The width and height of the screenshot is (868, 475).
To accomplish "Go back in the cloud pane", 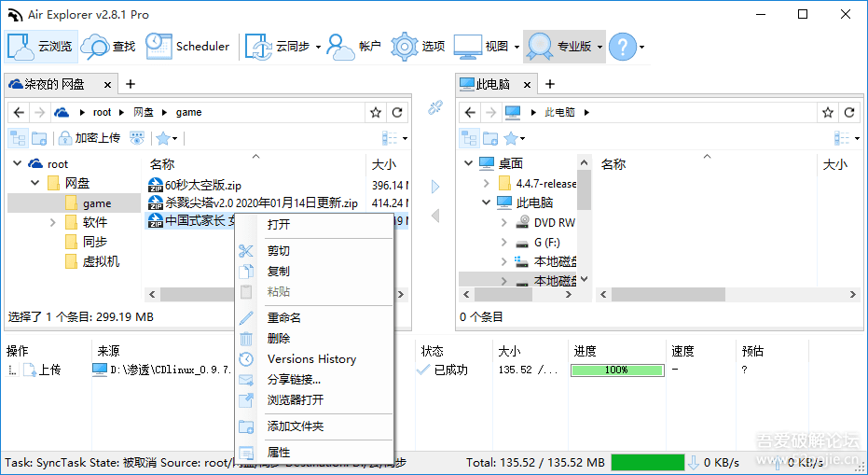I will click(x=19, y=113).
